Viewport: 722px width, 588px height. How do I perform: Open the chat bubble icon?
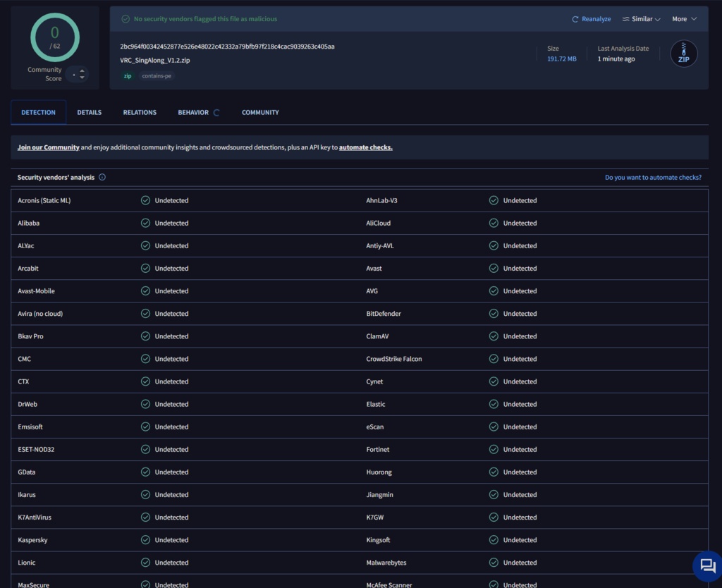[708, 565]
